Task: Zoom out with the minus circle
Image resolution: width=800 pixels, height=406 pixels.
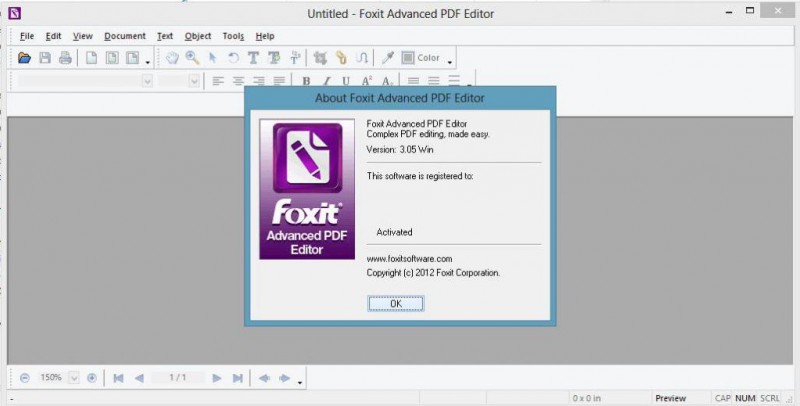Action: tap(24, 378)
